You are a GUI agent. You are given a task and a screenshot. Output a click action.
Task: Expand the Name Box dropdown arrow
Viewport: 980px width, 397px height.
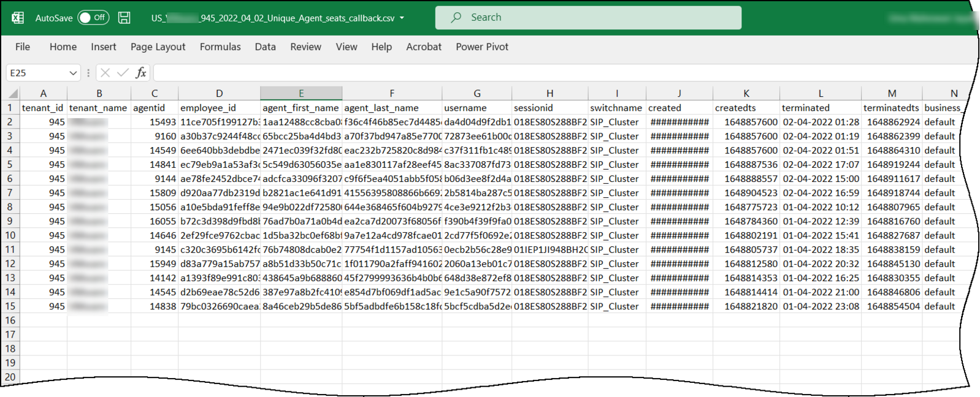73,73
